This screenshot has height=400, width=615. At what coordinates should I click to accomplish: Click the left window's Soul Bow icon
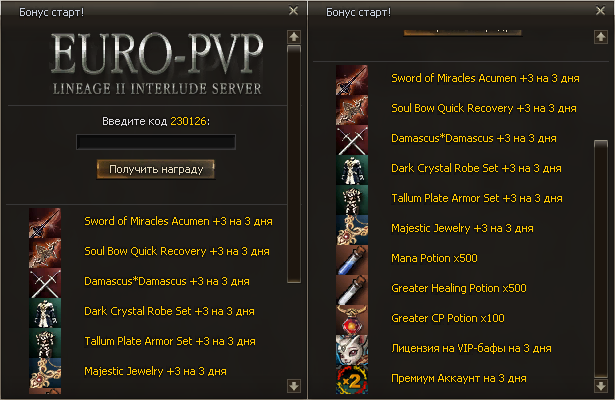[x=45, y=253]
